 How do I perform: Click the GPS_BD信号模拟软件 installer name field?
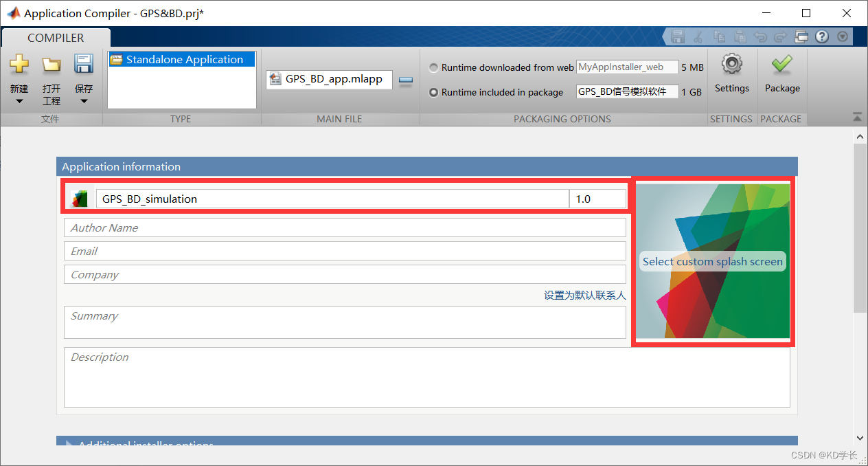point(627,92)
